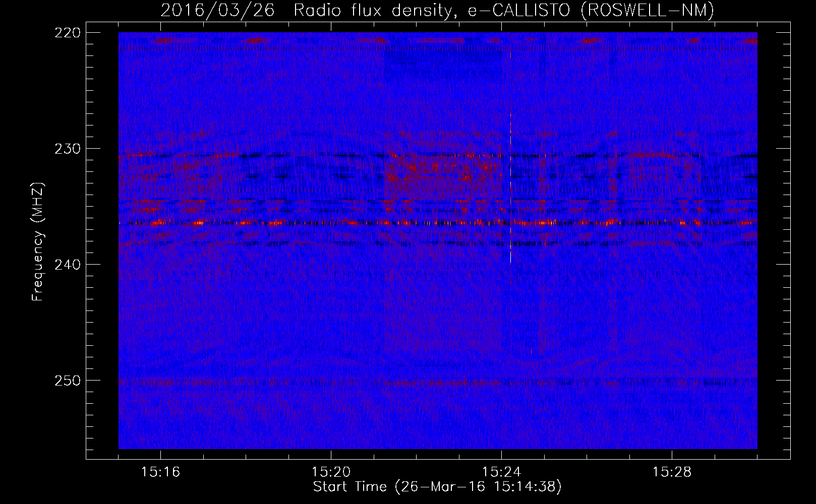This screenshot has height=504, width=816.
Task: Click the 15:24 time tick label
Action: (501, 472)
